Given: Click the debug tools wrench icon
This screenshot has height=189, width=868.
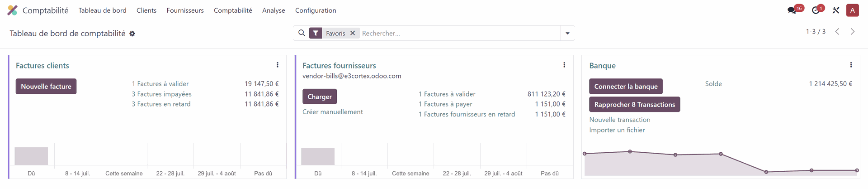Looking at the screenshot, I should click(836, 10).
